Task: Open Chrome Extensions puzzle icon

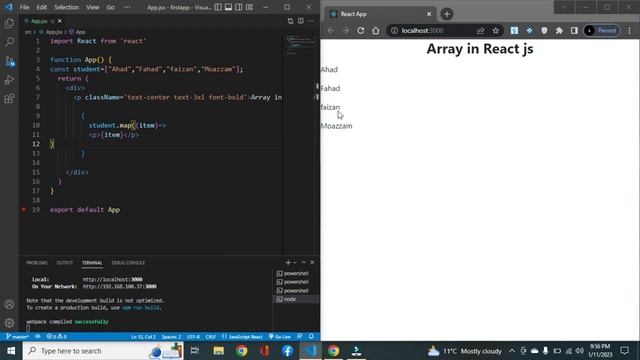Action: 559,31
